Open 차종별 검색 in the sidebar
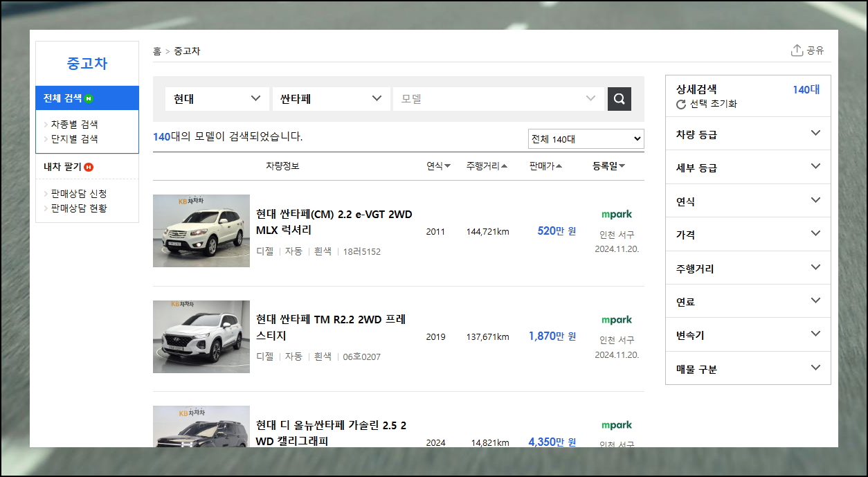The width and height of the screenshot is (868, 477). coord(74,125)
